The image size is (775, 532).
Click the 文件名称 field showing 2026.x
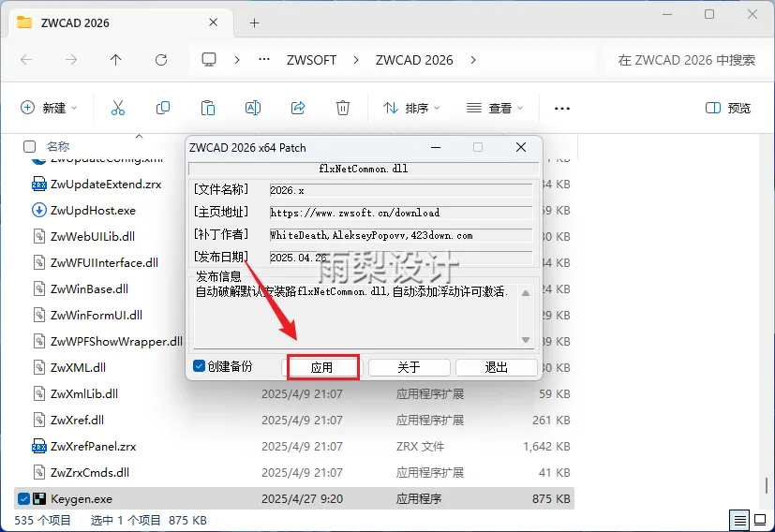[x=401, y=190]
